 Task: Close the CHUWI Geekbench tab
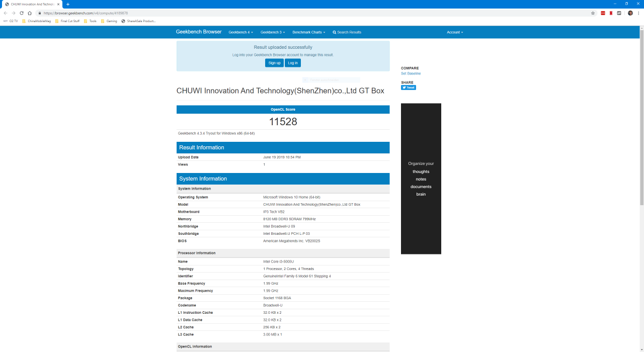click(58, 4)
